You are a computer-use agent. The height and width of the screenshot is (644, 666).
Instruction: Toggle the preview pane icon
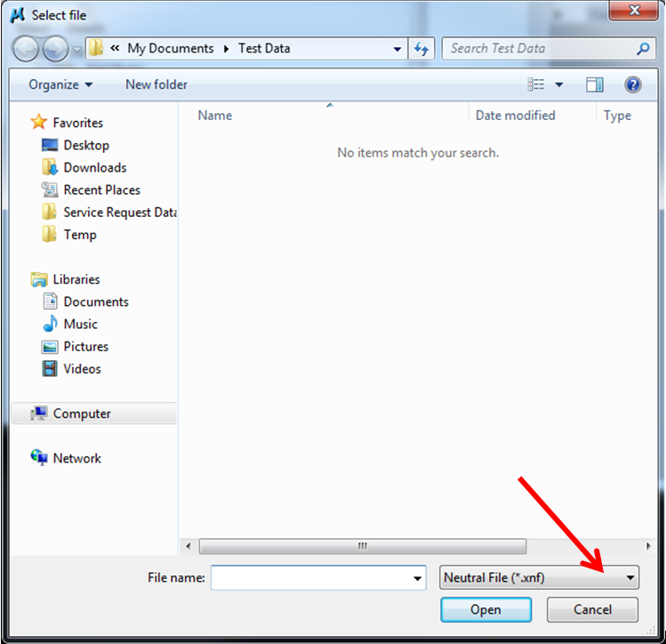coord(594,85)
